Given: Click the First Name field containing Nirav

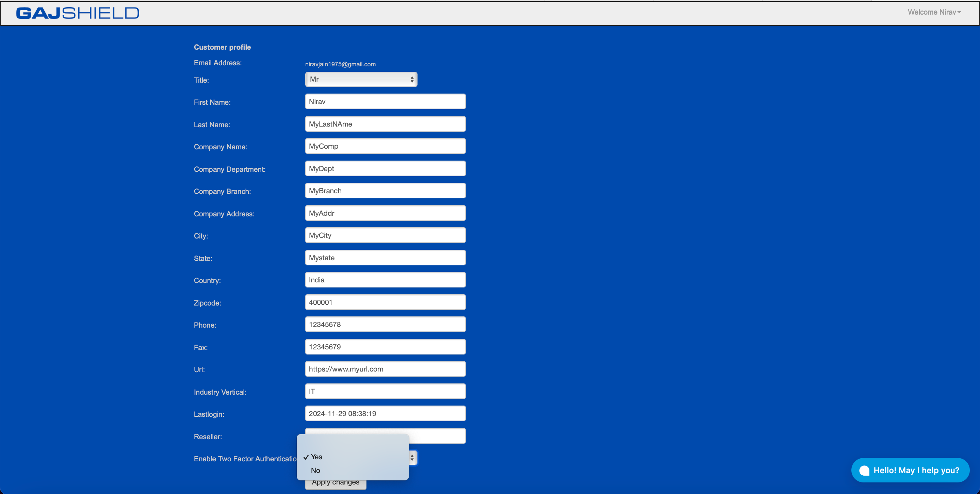Looking at the screenshot, I should click(385, 101).
